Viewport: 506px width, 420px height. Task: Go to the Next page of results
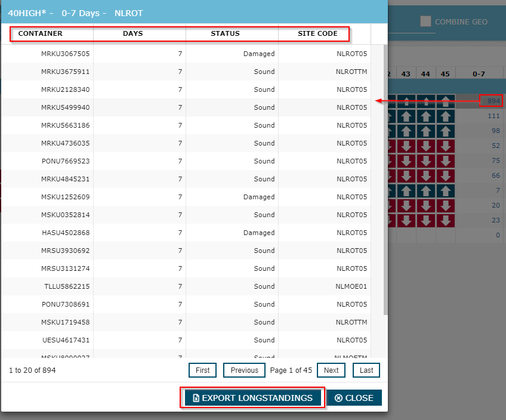(331, 370)
